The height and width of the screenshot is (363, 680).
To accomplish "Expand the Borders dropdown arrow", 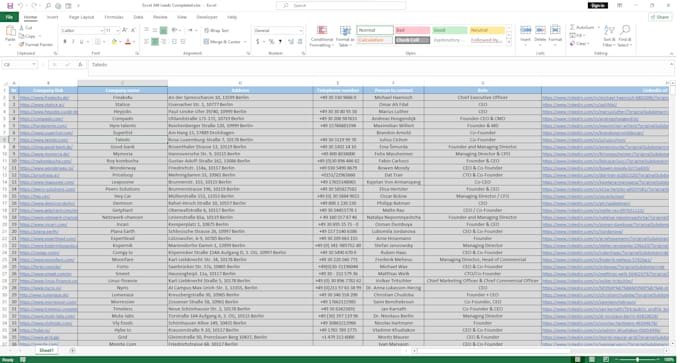I will tap(104, 42).
